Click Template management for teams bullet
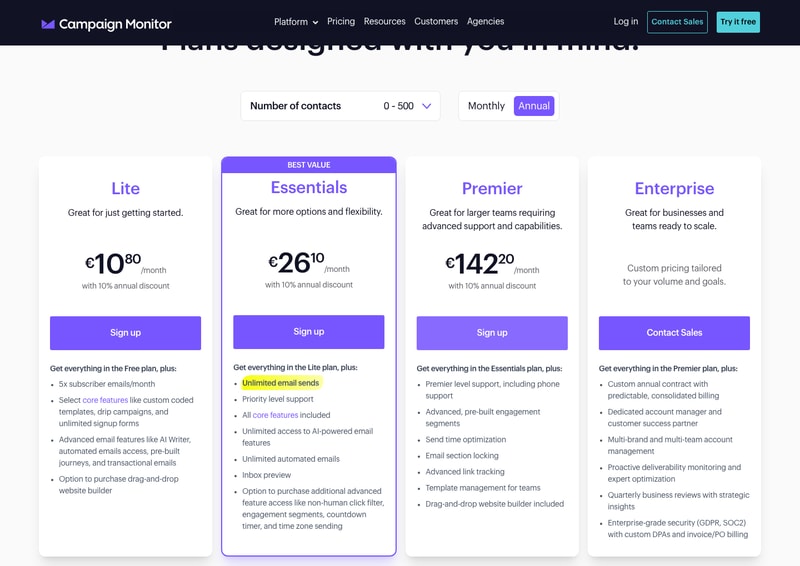The image size is (800, 566). coord(483,488)
